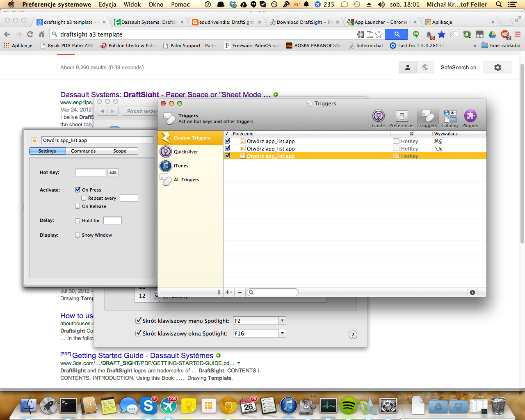The image size is (525, 420).
Task: Click the Edit hot key button
Action: point(113,173)
